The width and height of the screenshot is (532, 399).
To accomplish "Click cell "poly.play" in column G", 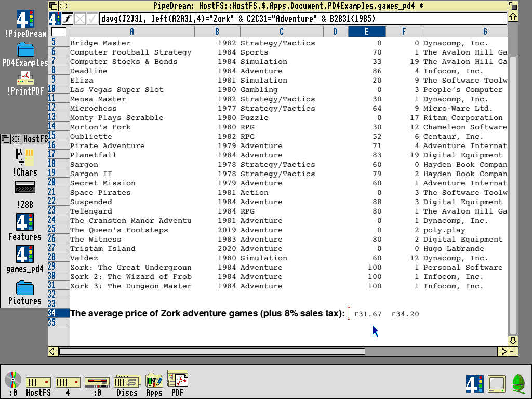I will coord(444,230).
